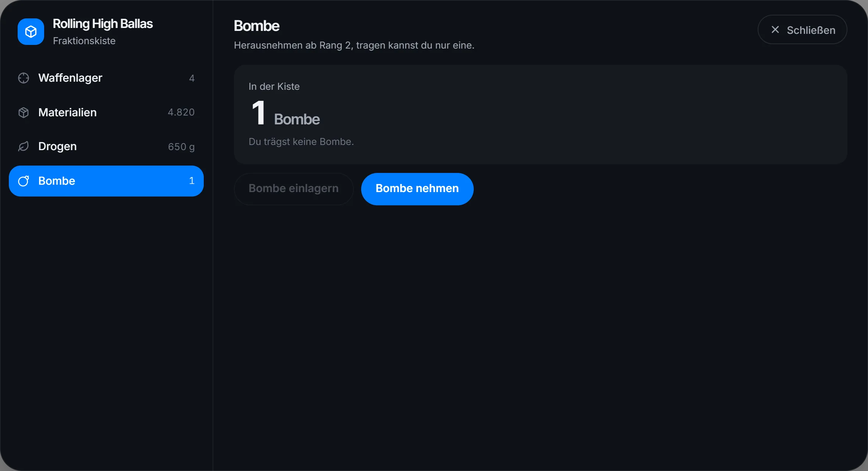
Task: Click the blue cube Fraktionskiste logo
Action: coord(31,32)
